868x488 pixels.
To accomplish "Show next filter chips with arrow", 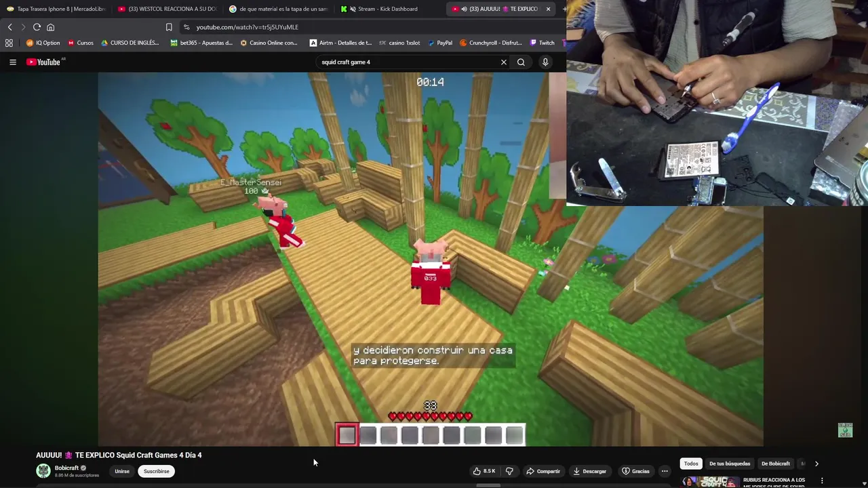I will pos(816,464).
